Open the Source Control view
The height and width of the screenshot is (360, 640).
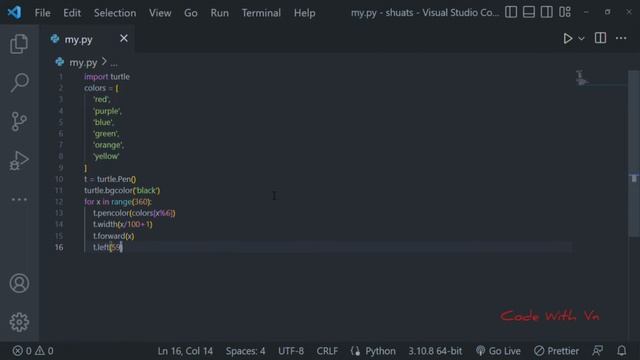(x=19, y=121)
